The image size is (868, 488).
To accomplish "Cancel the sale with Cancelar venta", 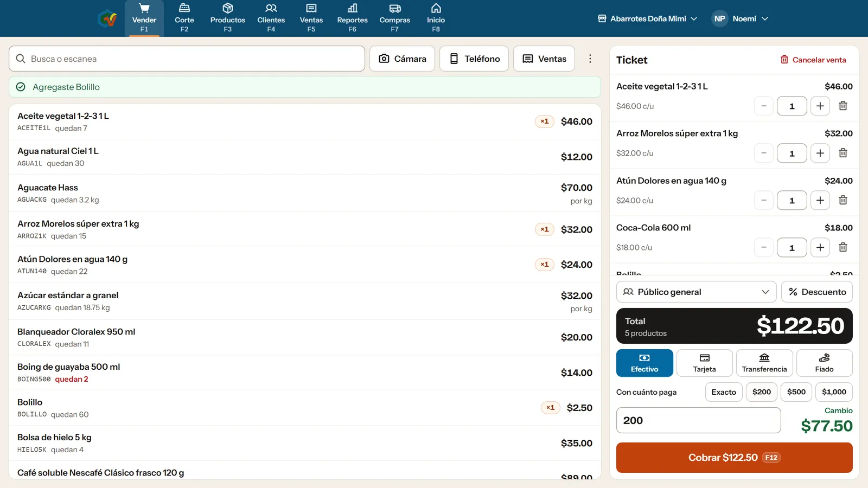I will click(813, 60).
